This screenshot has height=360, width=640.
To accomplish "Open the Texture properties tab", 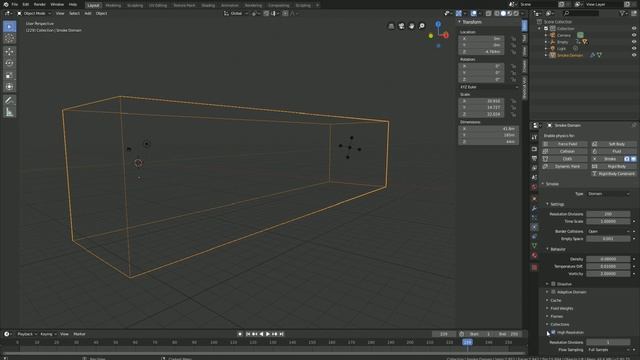I will click(534, 267).
